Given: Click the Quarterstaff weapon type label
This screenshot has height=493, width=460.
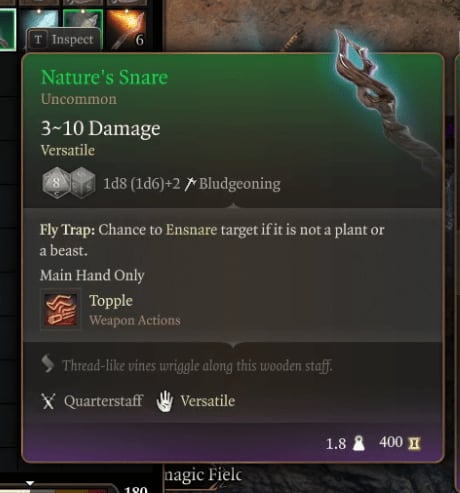Looking at the screenshot, I should (x=103, y=401).
